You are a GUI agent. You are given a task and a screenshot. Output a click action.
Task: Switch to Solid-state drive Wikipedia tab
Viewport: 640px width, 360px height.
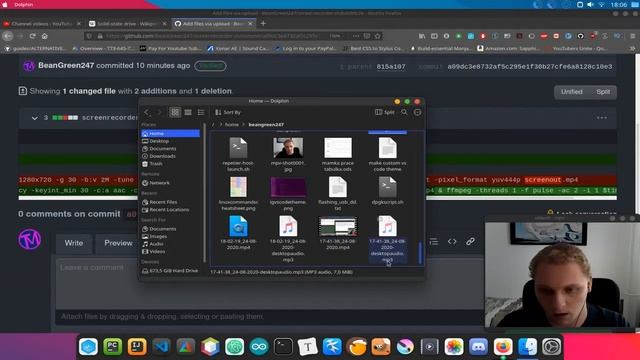coord(128,24)
